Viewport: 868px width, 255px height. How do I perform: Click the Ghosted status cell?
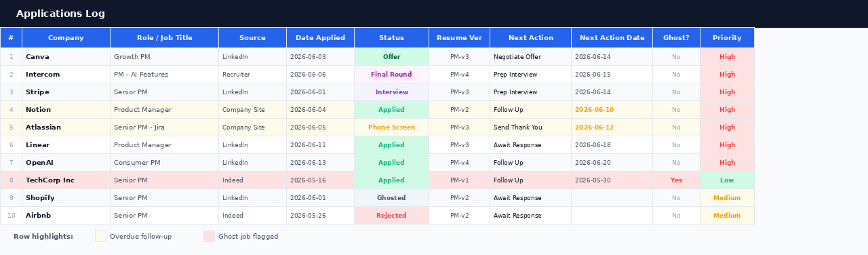[x=391, y=198]
